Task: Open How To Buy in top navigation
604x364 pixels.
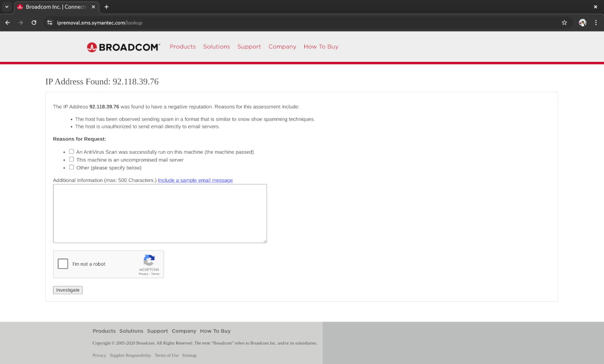Action: click(x=321, y=47)
